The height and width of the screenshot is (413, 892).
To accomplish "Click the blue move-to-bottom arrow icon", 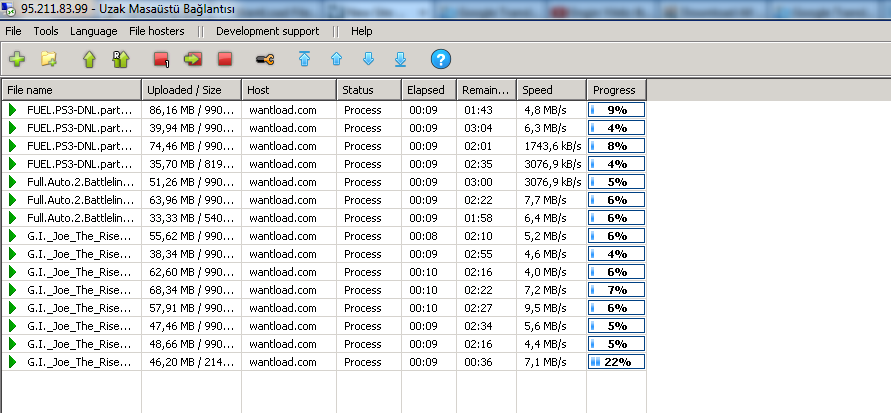I will [400, 59].
